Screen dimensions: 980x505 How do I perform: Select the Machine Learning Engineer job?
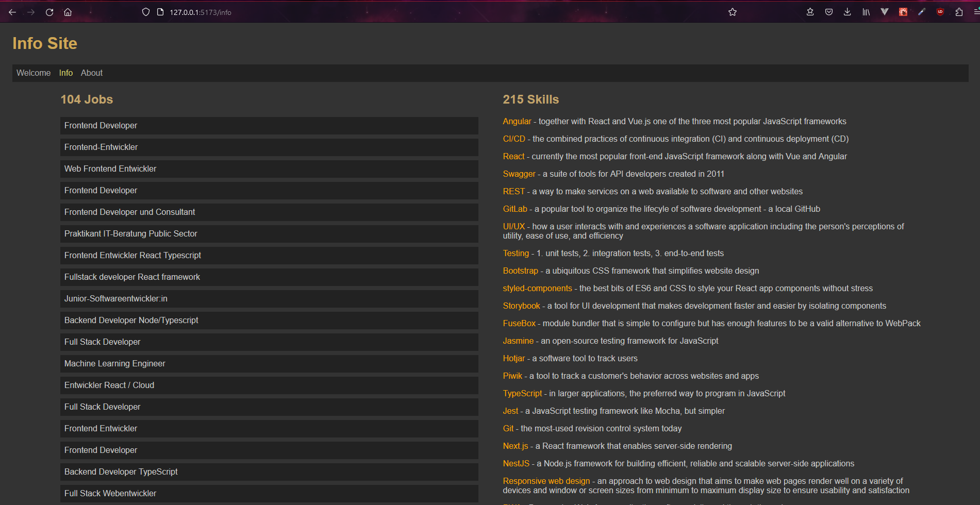click(x=269, y=364)
